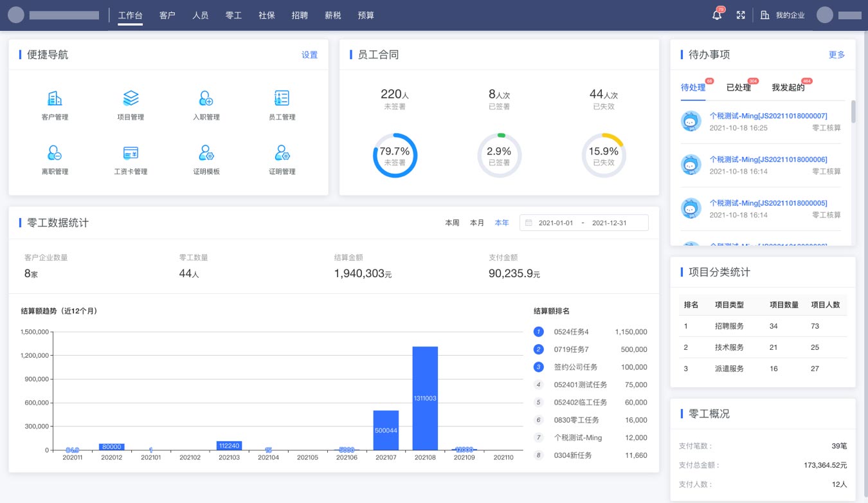Click the 离职管理 icon
The width and height of the screenshot is (868, 503).
pos(55,153)
